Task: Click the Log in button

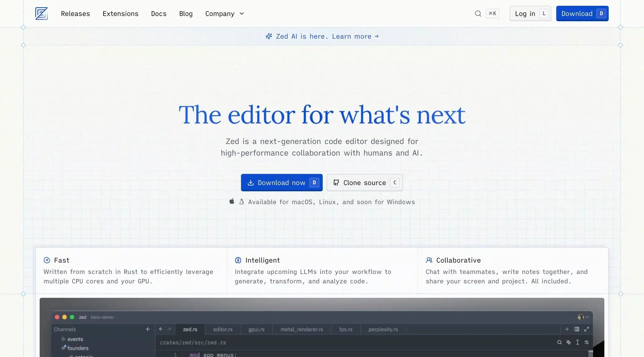Action: pyautogui.click(x=530, y=14)
